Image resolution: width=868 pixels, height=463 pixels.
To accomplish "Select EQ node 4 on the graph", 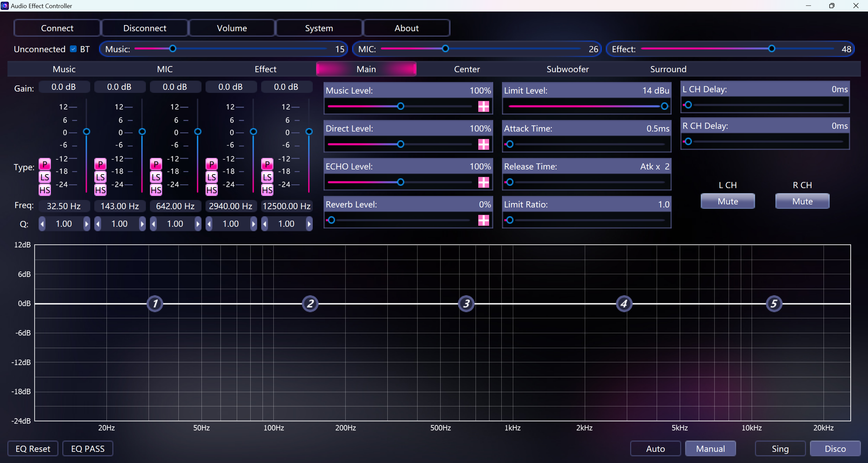I will [x=624, y=304].
